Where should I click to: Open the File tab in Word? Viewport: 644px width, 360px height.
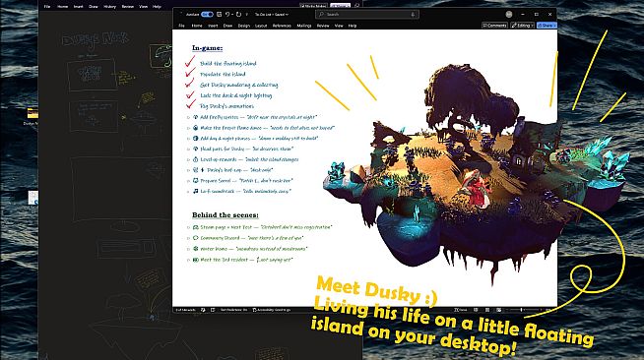181,26
